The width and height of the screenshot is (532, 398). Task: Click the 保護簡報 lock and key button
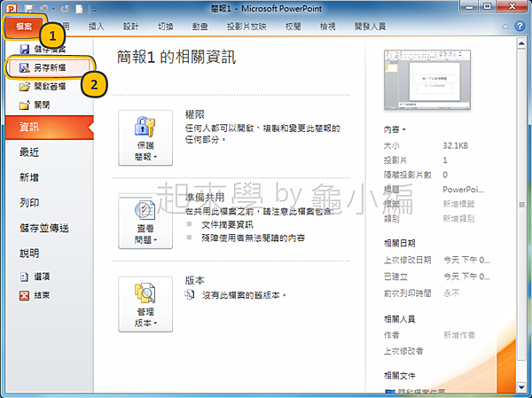(x=145, y=137)
